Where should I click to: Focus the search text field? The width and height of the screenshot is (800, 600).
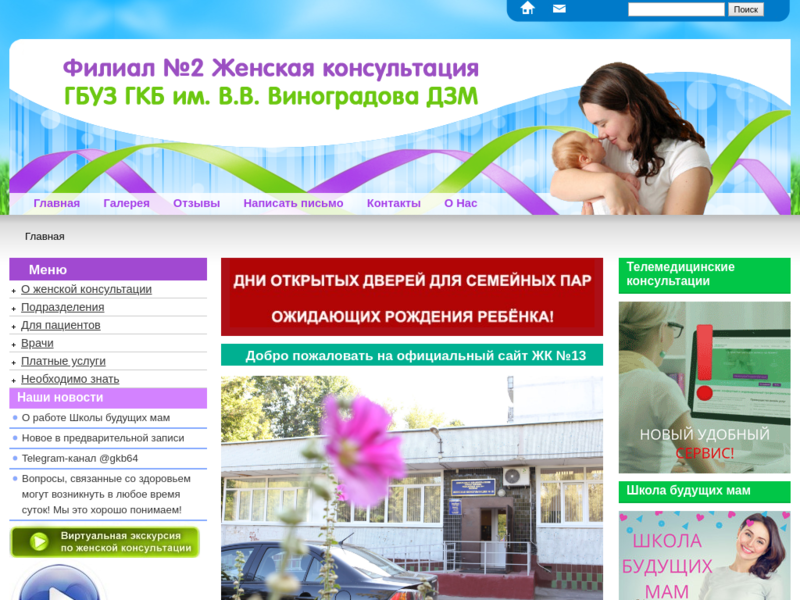point(676,9)
